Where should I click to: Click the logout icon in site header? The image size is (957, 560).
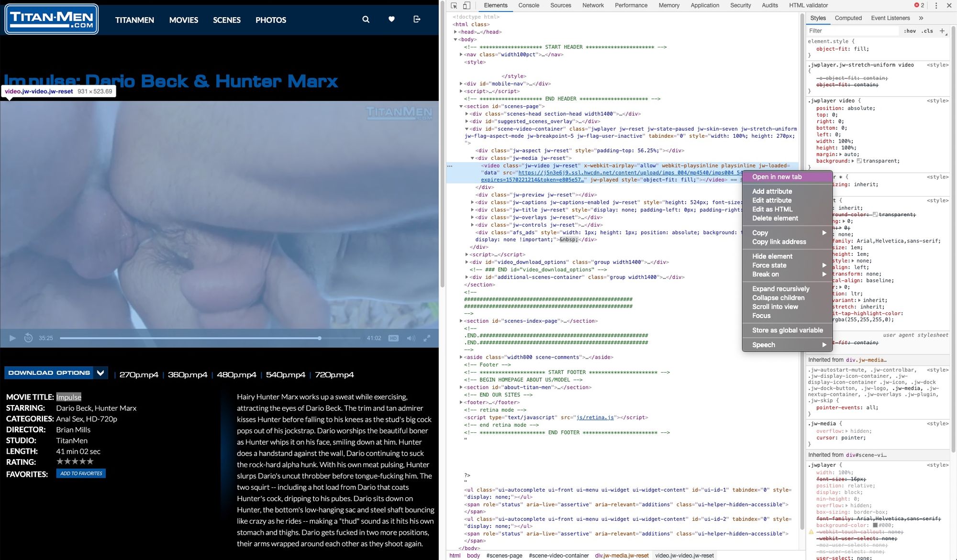pos(417,19)
